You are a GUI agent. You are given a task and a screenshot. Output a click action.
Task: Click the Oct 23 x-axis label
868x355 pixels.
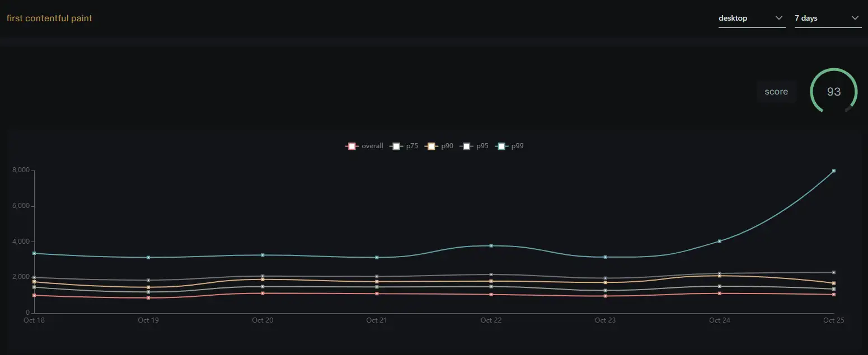605,320
